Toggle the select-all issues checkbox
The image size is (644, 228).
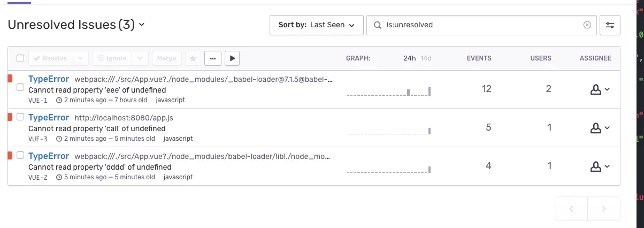[20, 58]
